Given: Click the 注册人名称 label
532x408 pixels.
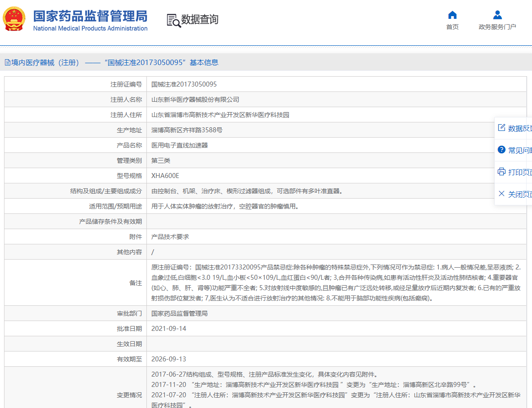Looking at the screenshot, I should (x=126, y=100).
